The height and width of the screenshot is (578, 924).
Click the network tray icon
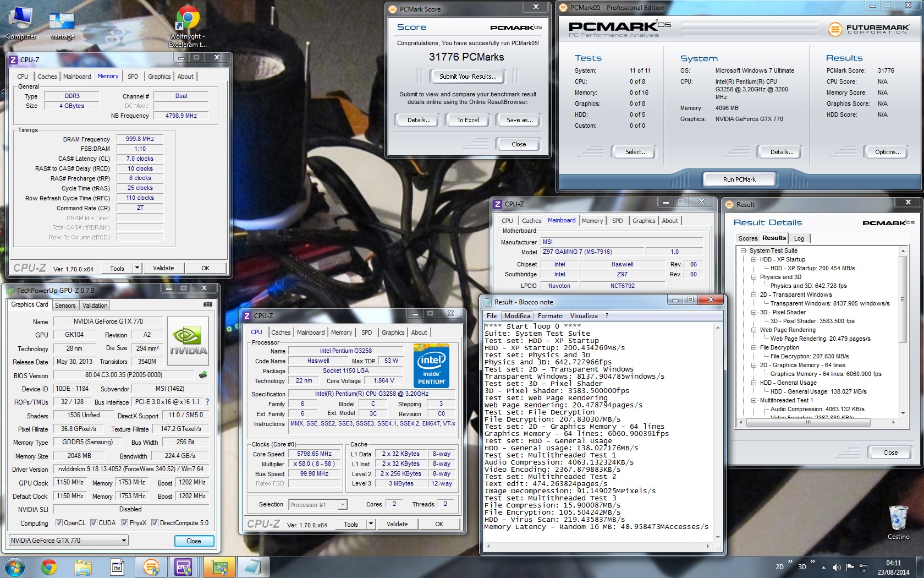point(864,567)
